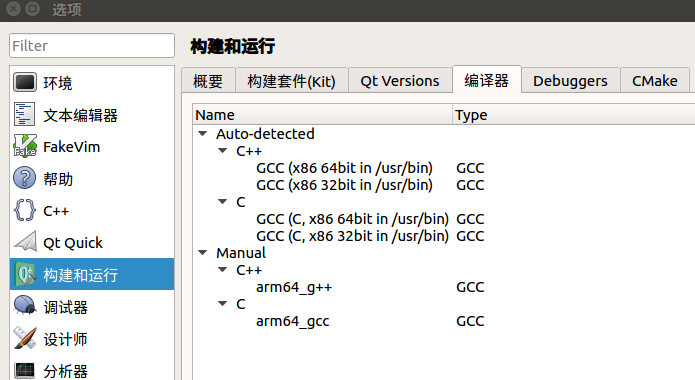Click the Qt Quick label in sidebar
The height and width of the screenshot is (380, 695).
tap(73, 243)
